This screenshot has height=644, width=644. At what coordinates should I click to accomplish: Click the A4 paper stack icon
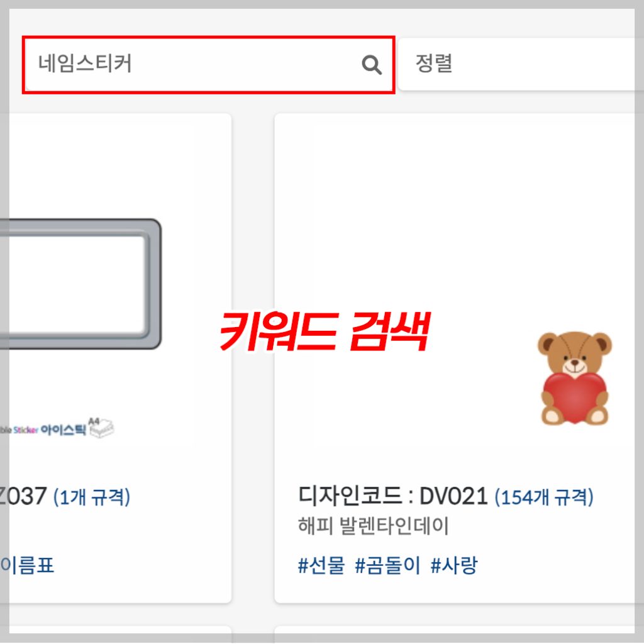(x=101, y=428)
